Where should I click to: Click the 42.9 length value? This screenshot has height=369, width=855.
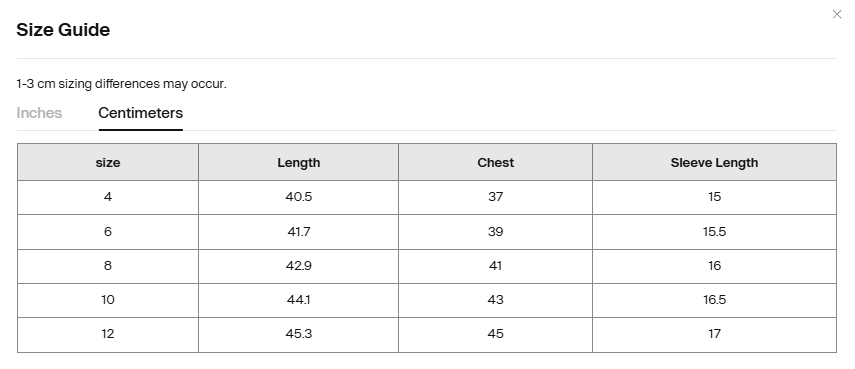pyautogui.click(x=299, y=266)
